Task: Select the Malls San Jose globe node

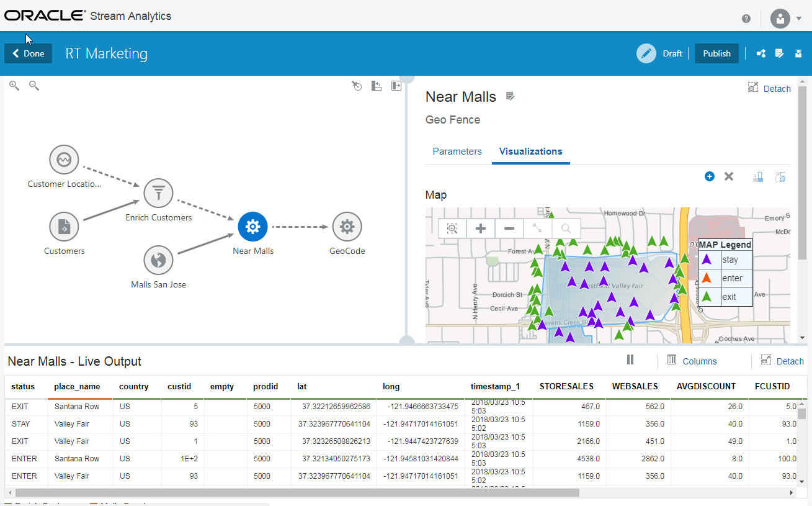Action: click(158, 260)
